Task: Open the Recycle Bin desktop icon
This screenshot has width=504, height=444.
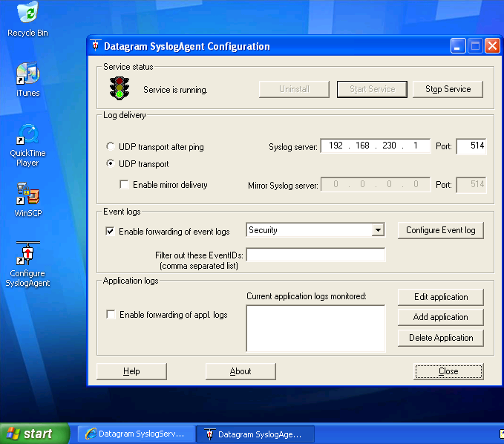Action: tap(27, 19)
